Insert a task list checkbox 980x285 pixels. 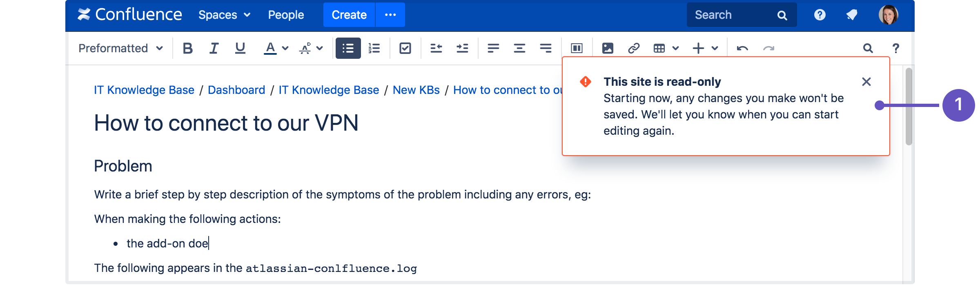[405, 48]
